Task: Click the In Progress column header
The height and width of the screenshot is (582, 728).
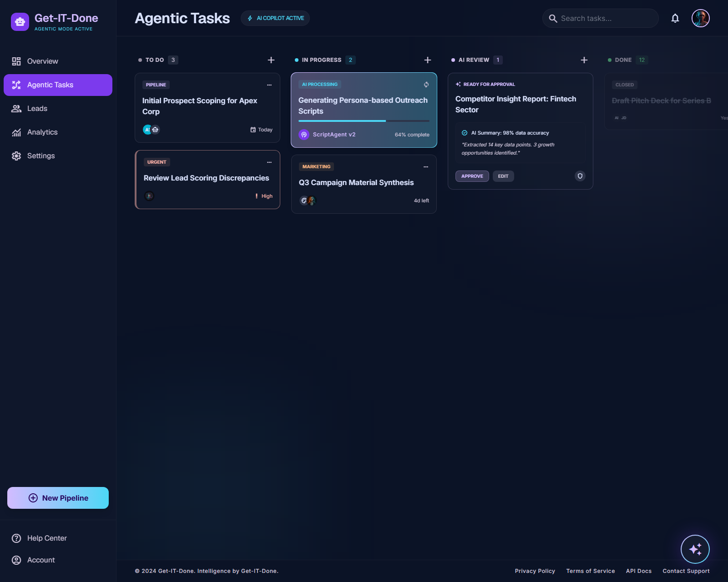Action: pos(322,60)
